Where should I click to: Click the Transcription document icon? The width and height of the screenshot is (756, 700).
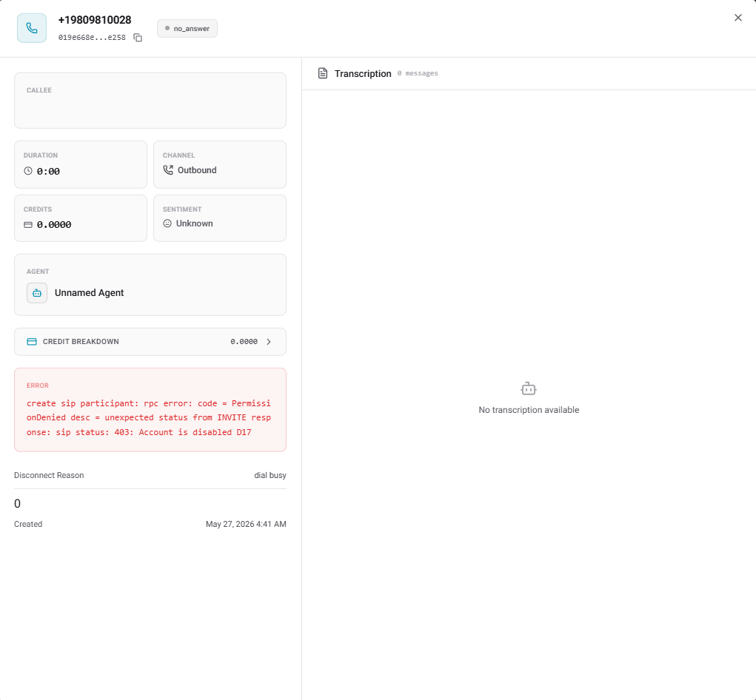coord(323,73)
